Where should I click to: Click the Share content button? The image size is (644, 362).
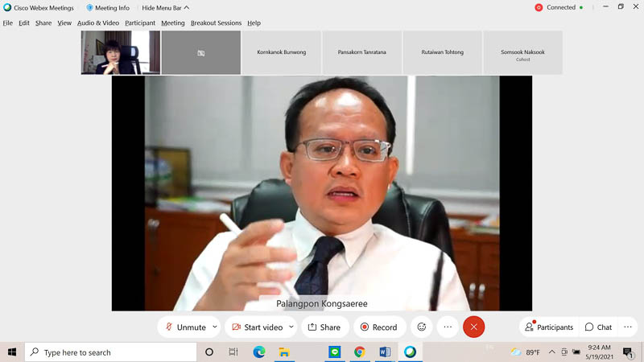324,327
